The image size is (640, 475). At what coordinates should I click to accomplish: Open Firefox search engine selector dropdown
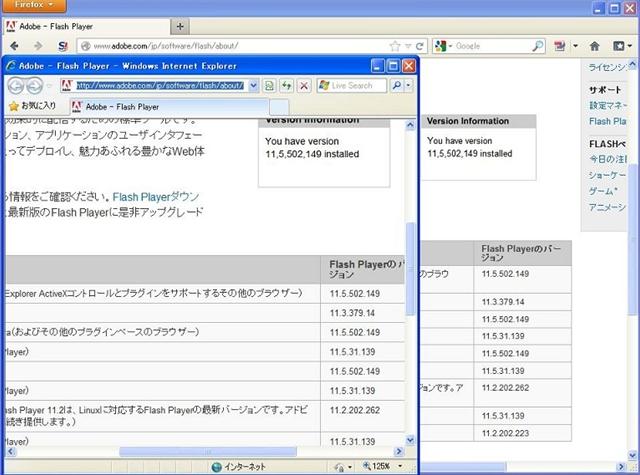click(443, 46)
